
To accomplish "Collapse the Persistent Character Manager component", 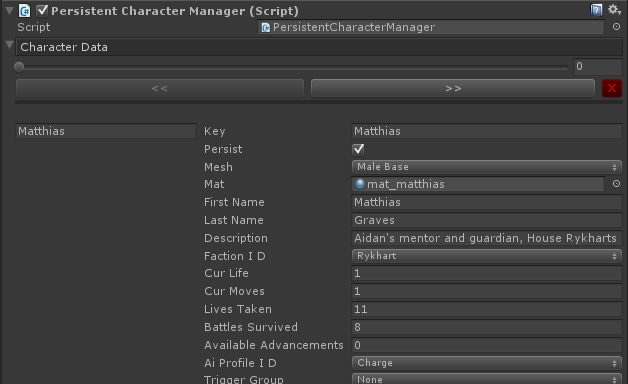I will click(x=9, y=11).
